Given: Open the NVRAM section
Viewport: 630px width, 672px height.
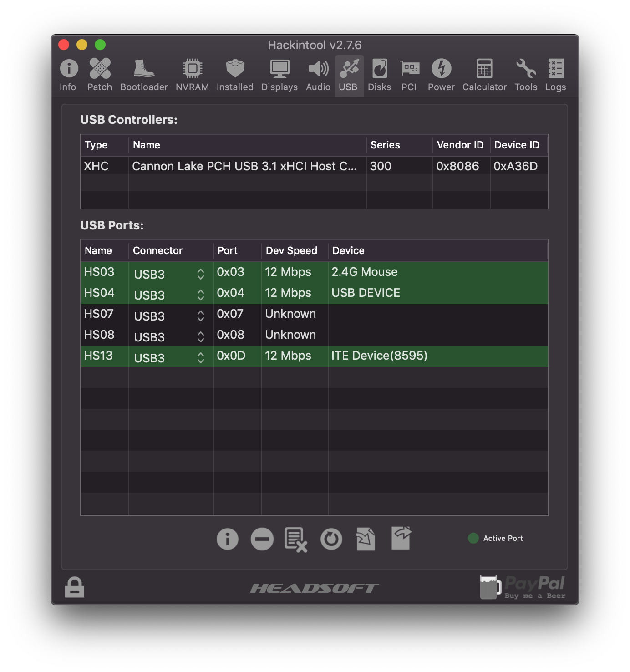Looking at the screenshot, I should tap(193, 75).
